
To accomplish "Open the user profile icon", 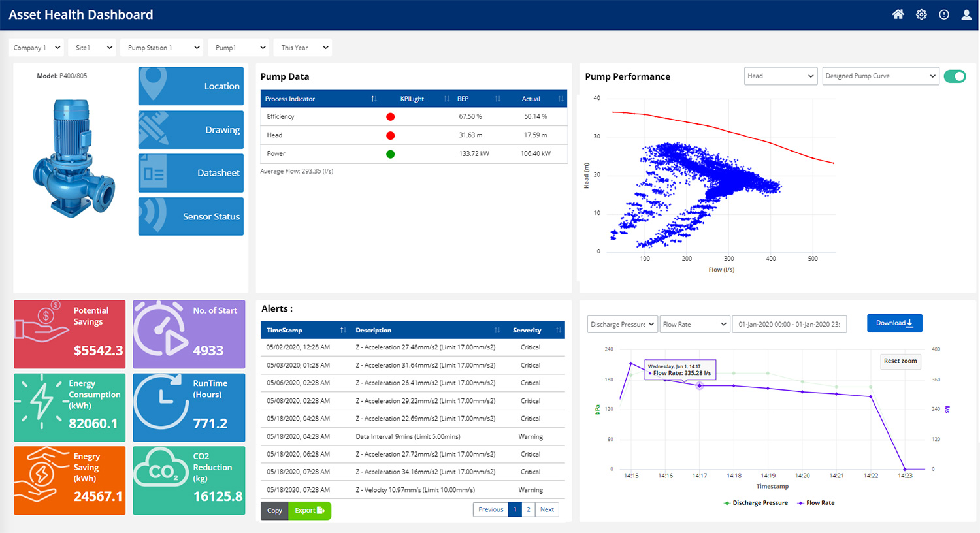I will [966, 14].
